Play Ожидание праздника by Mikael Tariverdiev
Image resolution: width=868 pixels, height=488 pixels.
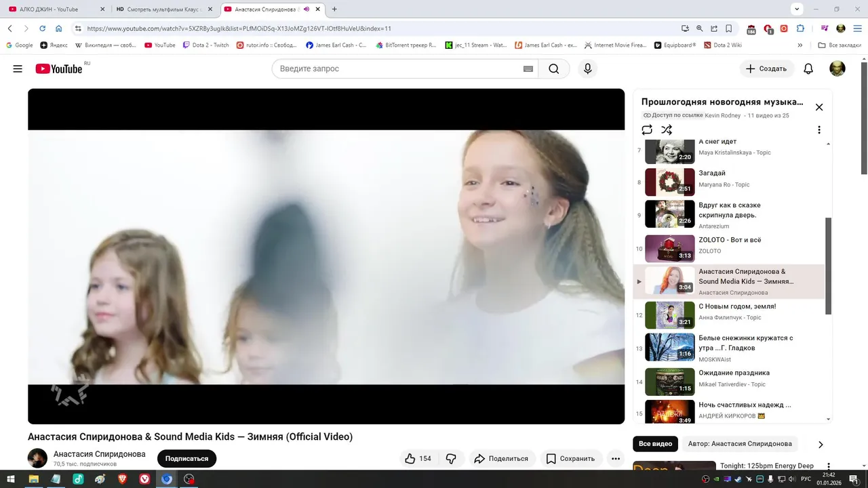click(730, 382)
